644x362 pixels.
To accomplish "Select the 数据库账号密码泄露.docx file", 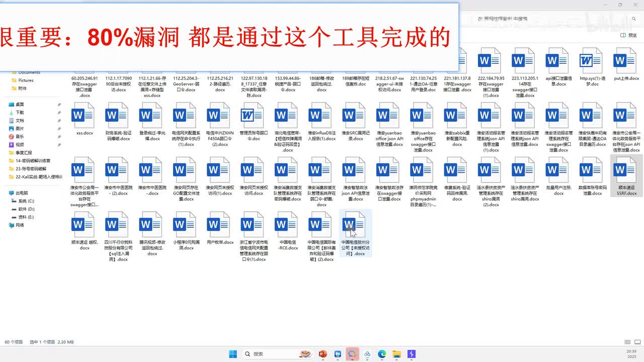I will click(x=592, y=176).
